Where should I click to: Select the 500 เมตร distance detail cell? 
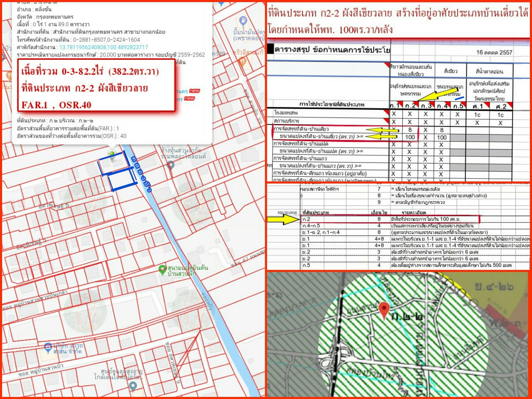(x=451, y=265)
